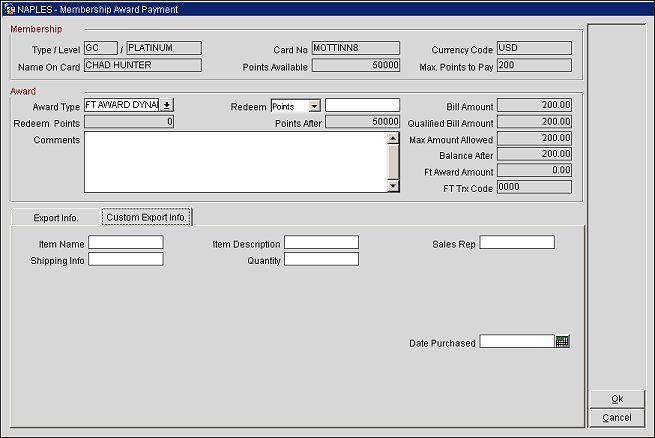Expand the Redeem Points dropdown

coord(313,106)
